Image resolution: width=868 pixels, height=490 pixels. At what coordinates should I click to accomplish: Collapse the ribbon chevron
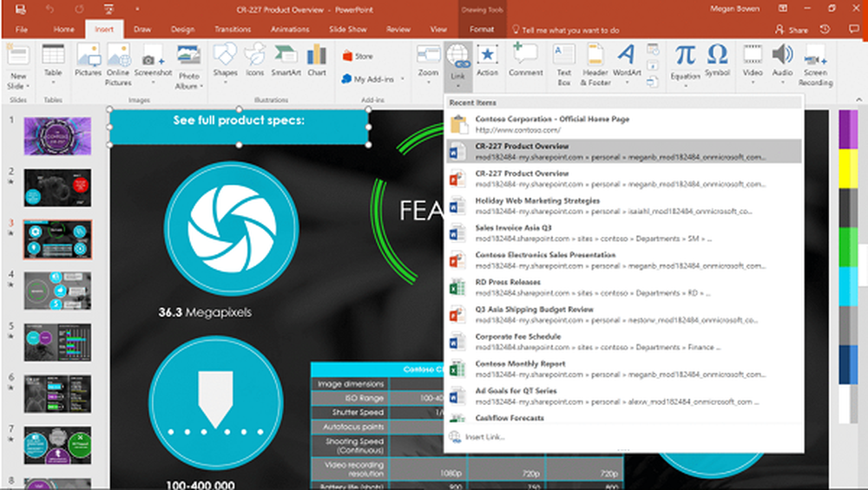pos(858,100)
